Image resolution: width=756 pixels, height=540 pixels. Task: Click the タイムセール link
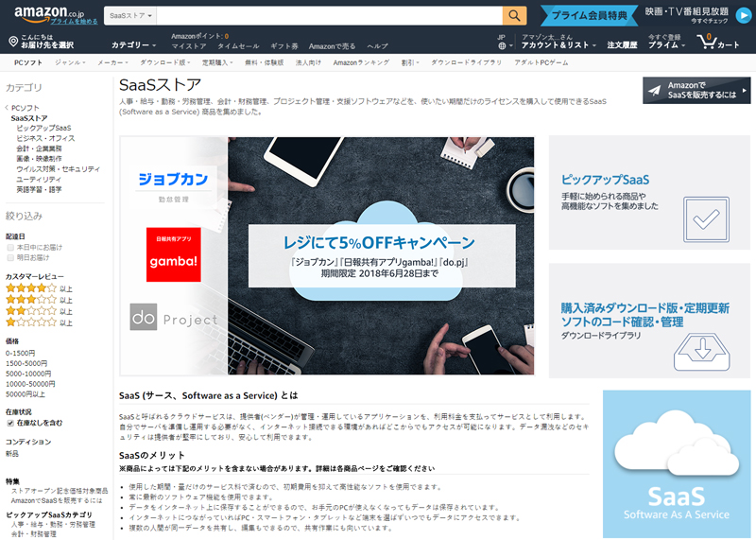238,46
